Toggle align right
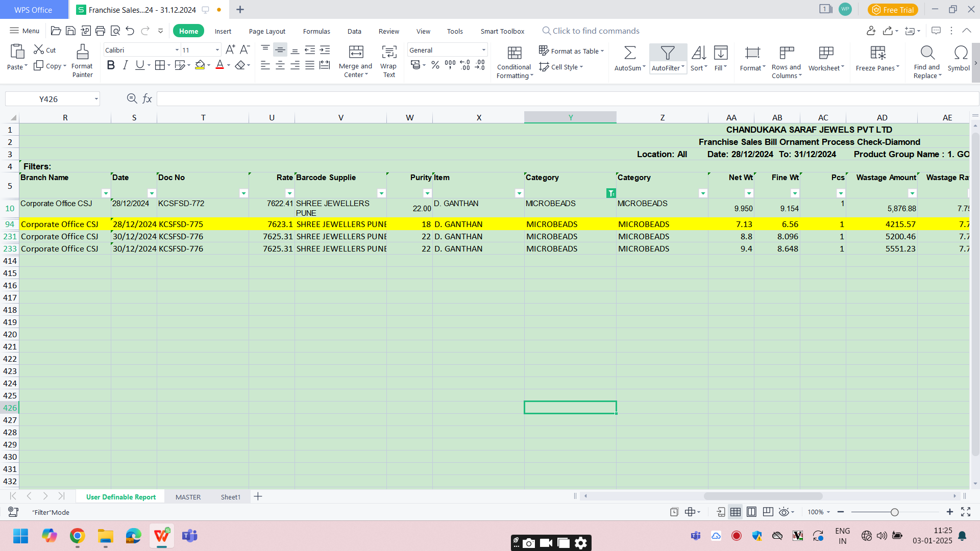Screen dimensions: 980x551 click(295, 65)
